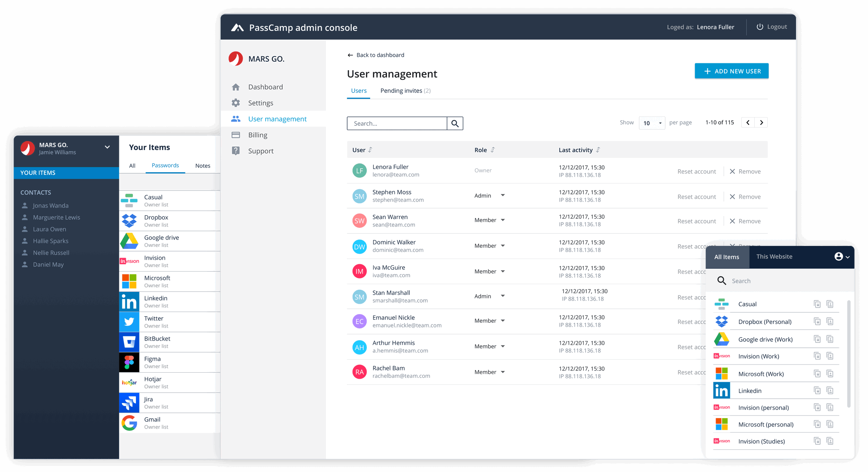Expand role dropdown for Sean Warren
This screenshot has height=472, width=868.
pyautogui.click(x=501, y=221)
